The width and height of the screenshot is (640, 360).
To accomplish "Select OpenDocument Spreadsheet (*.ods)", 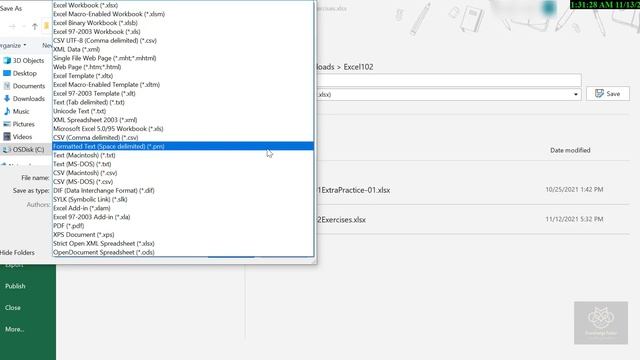I will point(183,252).
